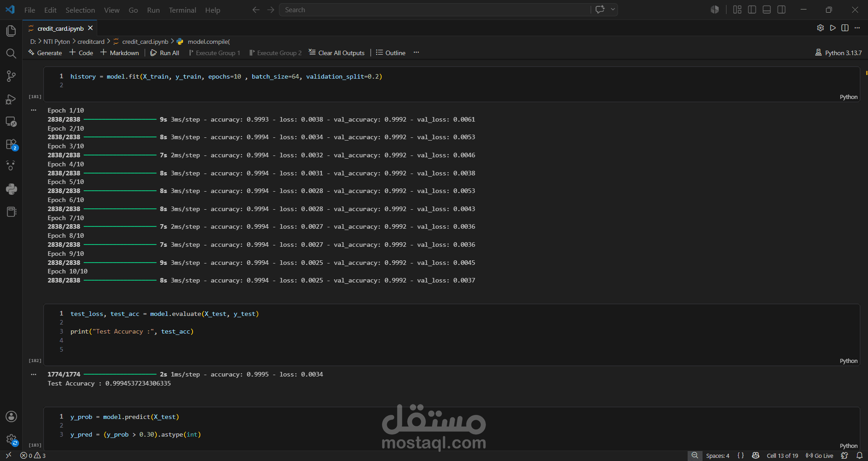Open the Terminal menu
Screen dimensions: 868x461
[x=182, y=10]
